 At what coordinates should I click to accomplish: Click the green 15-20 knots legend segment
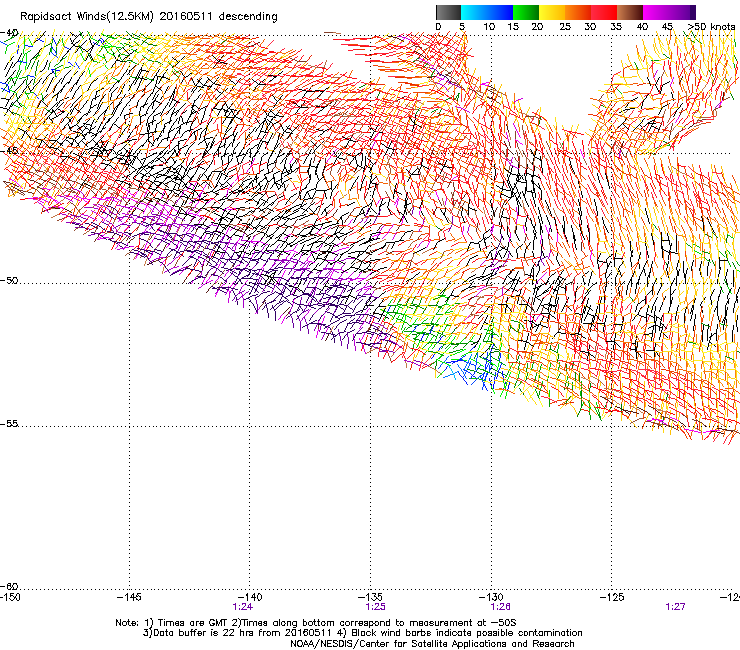point(526,12)
